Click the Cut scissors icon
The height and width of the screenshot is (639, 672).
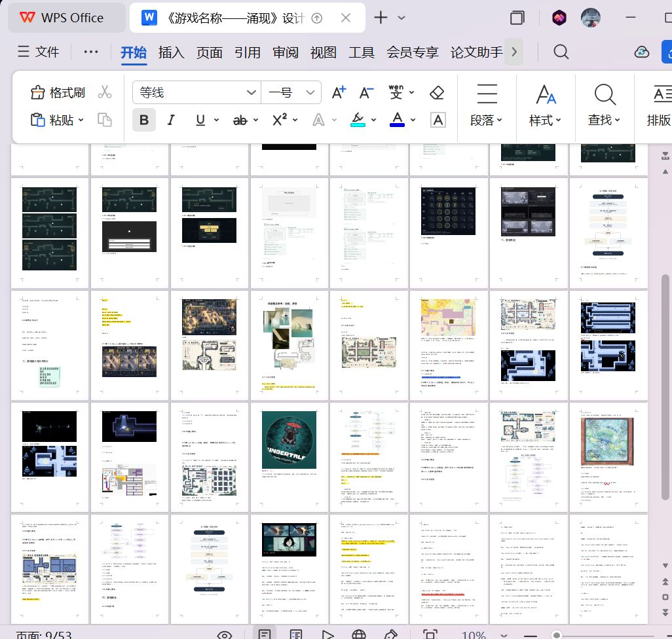105,92
